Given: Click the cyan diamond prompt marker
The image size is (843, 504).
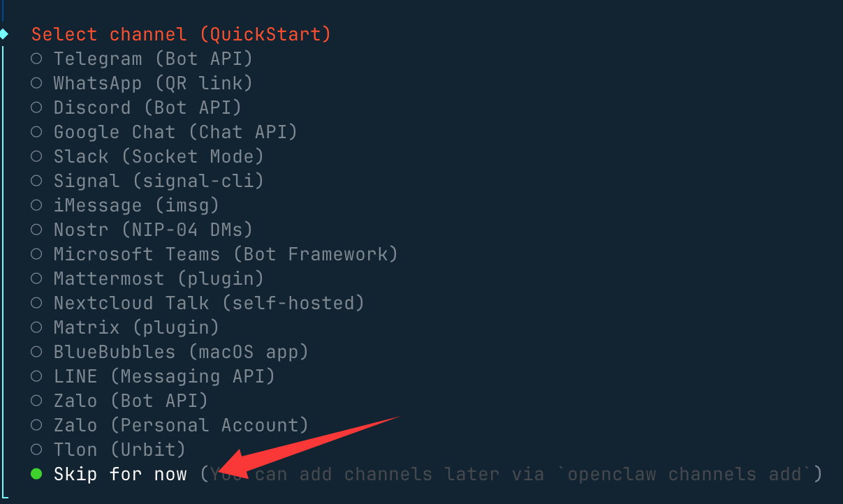Looking at the screenshot, I should pyautogui.click(x=4, y=34).
